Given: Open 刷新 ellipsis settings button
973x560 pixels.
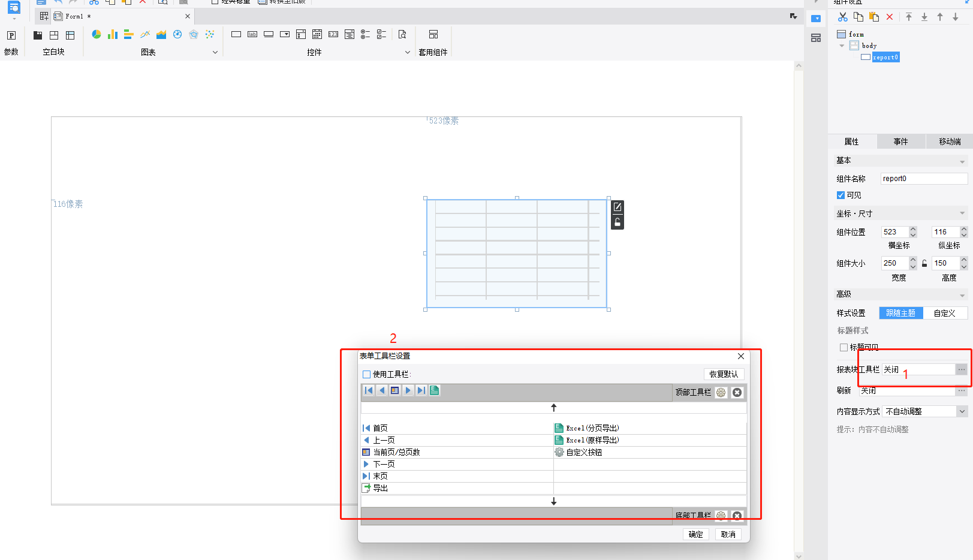Looking at the screenshot, I should click(x=962, y=390).
